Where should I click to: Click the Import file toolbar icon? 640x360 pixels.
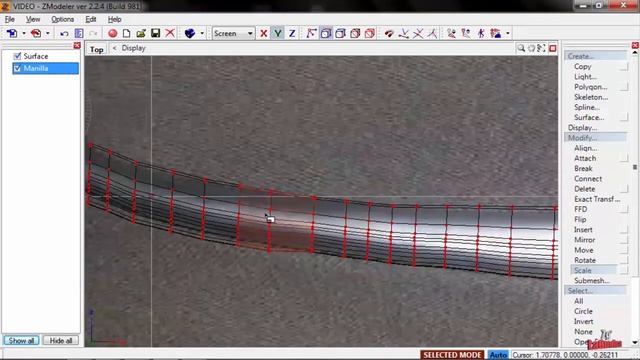click(12, 33)
